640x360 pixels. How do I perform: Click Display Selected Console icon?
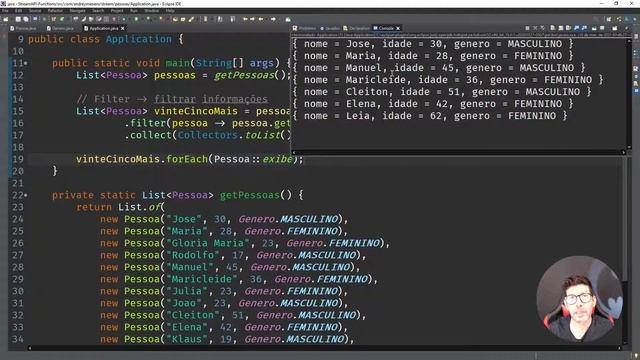pos(602,28)
